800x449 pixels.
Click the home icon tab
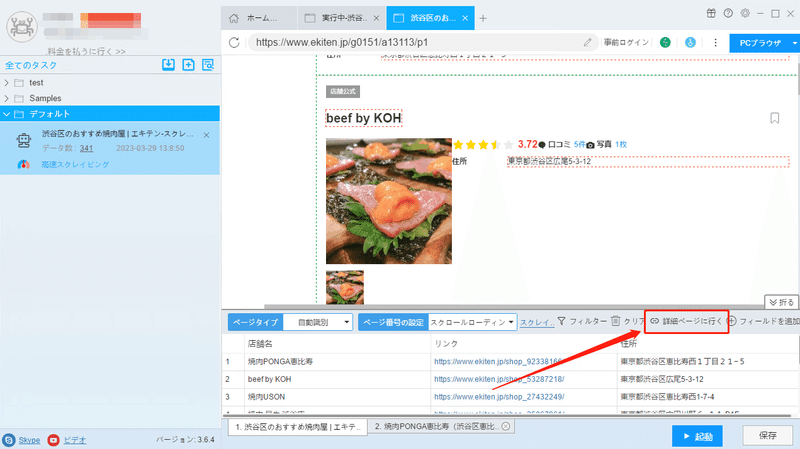[234, 18]
